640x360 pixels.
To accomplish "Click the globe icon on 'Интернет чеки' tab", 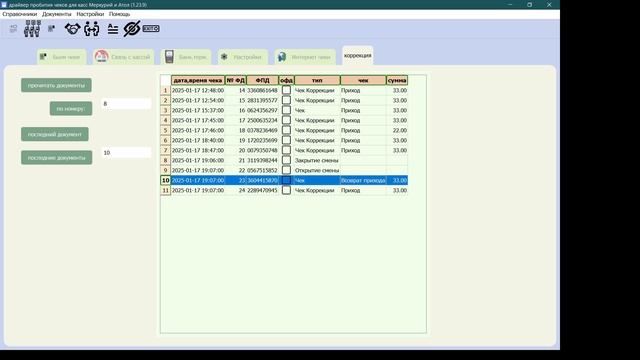I will tap(282, 57).
